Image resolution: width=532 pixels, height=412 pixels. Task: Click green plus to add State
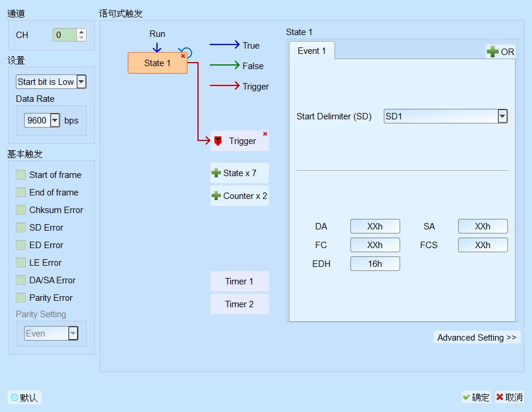216,173
